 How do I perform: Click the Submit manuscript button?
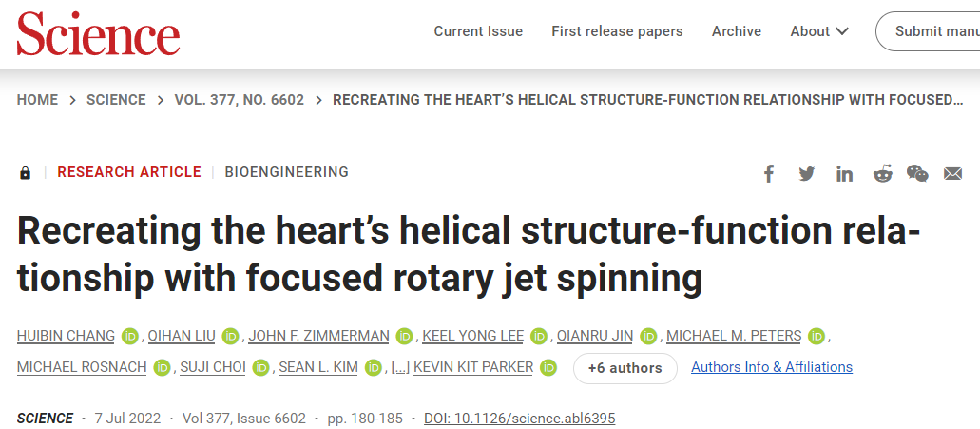(x=928, y=31)
